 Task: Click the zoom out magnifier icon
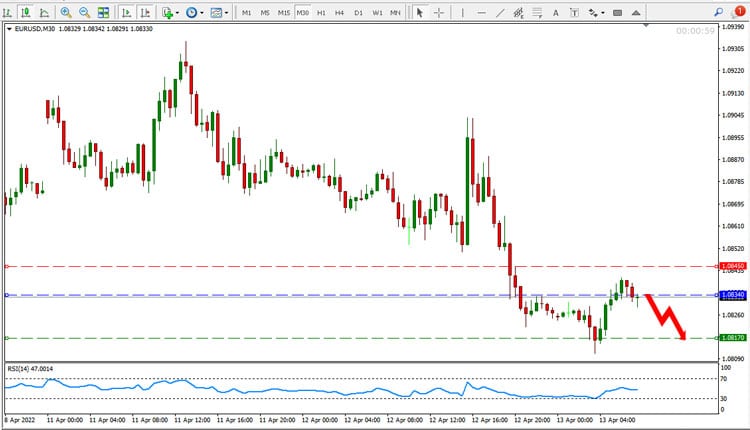pyautogui.click(x=84, y=12)
